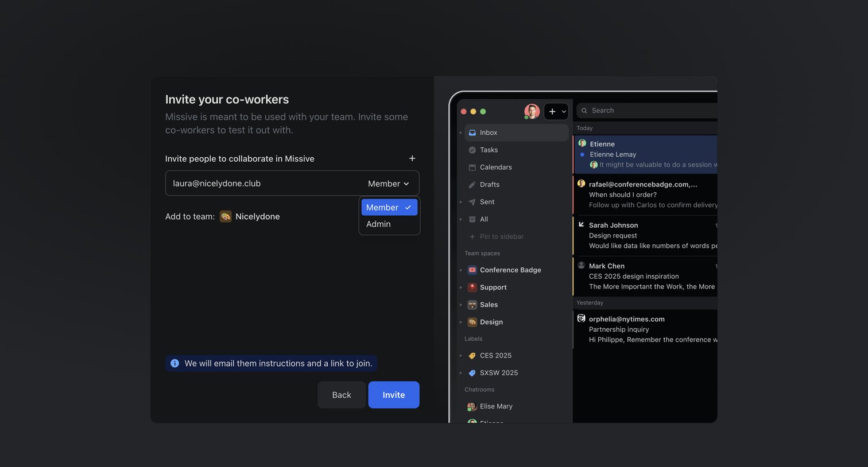The height and width of the screenshot is (467, 868).
Task: Open the Member role dropdown in email field
Action: pos(389,184)
